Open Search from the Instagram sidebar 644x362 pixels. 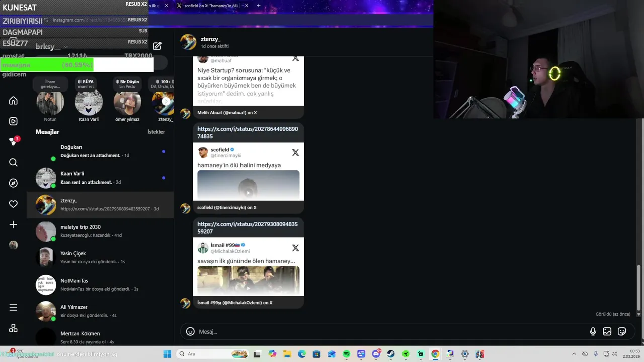13,162
